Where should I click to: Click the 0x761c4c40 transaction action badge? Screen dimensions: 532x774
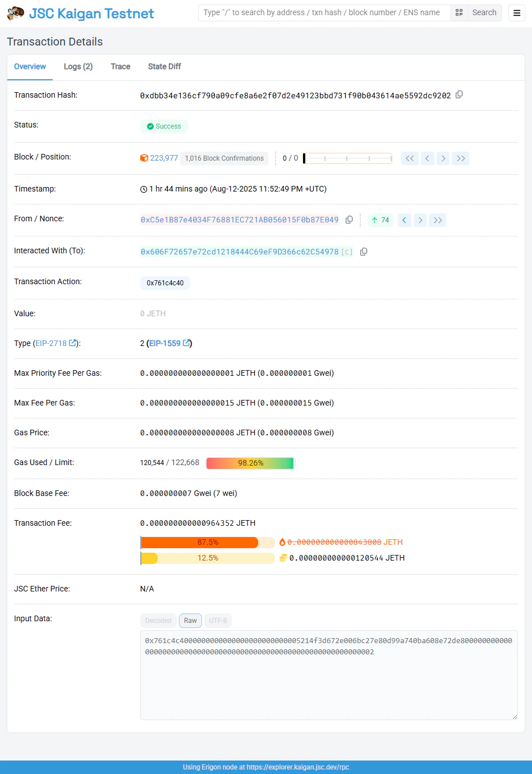click(165, 283)
